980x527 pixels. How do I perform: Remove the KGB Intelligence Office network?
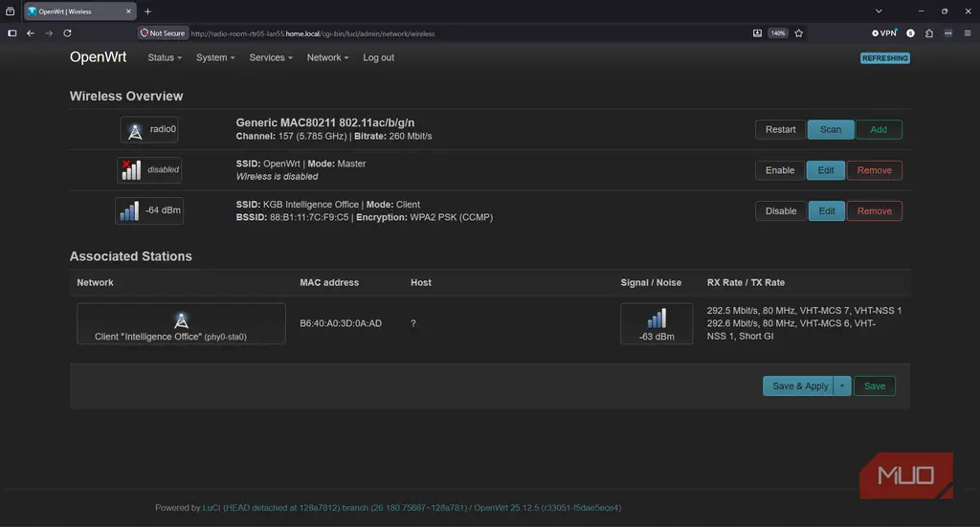pyautogui.click(x=875, y=211)
